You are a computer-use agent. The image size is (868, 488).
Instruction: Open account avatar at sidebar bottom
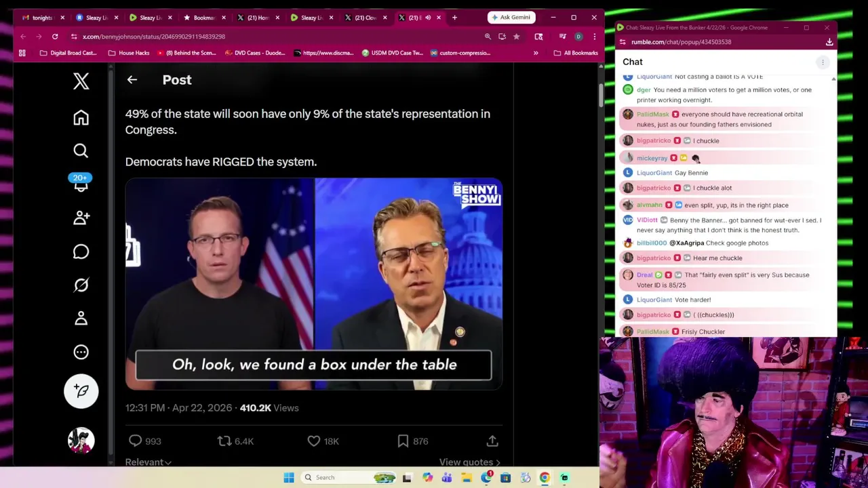tap(81, 441)
